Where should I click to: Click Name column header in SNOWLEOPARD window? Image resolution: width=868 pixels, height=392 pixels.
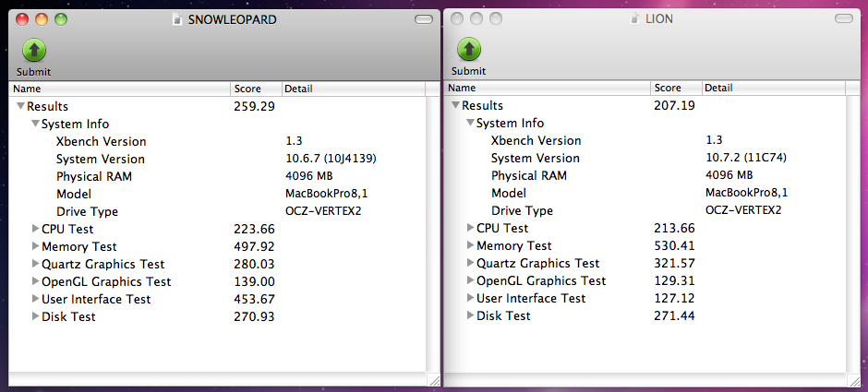(119, 89)
